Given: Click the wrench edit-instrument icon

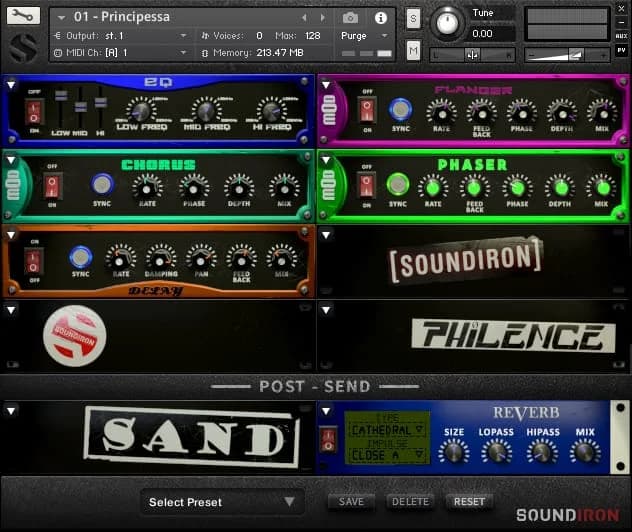Looking at the screenshot, I should coord(23,16).
